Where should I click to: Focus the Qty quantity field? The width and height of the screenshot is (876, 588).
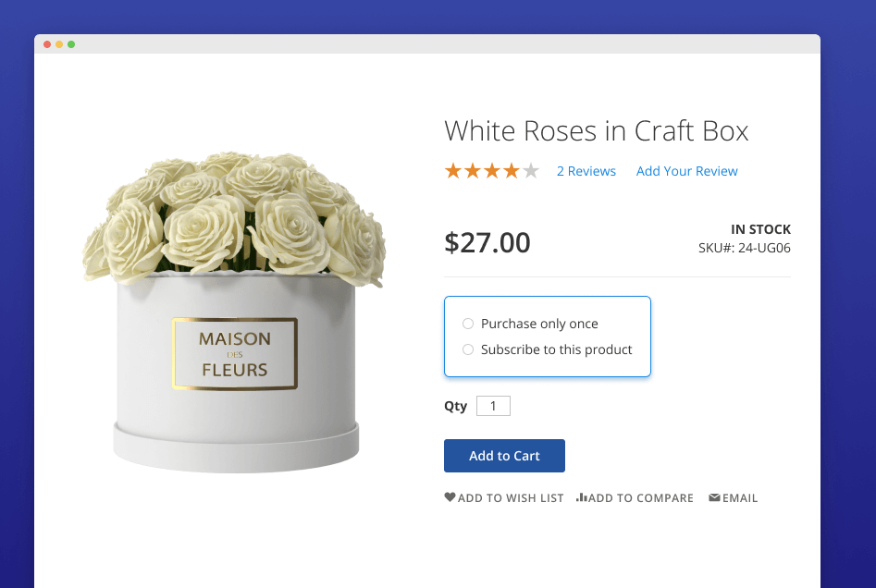tap(493, 406)
